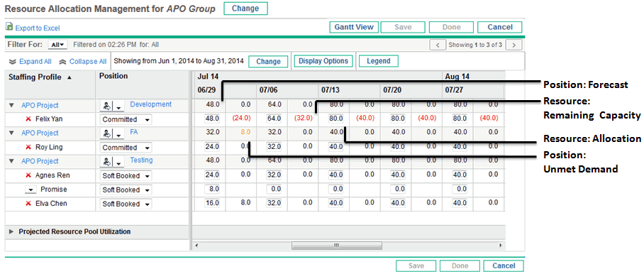Viewport: 644px width, 274px height.
Task: Click the Testing position resource icon
Action: 106,162
